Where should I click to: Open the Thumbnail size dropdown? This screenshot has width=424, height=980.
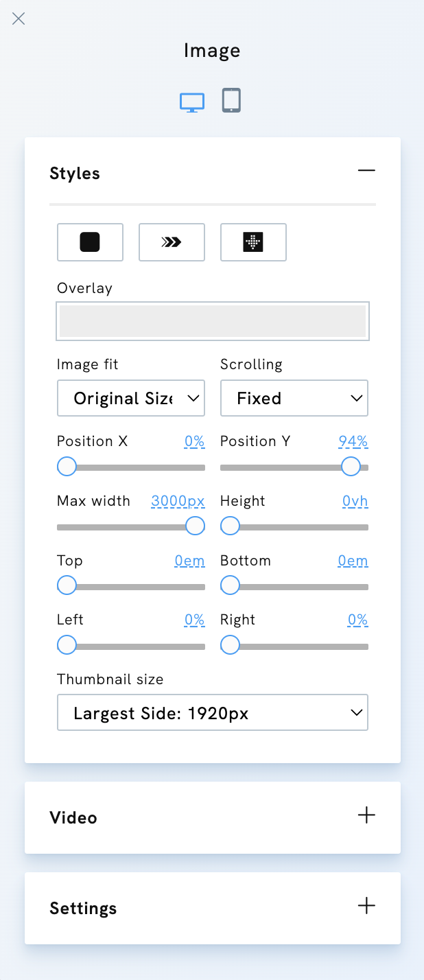(212, 712)
